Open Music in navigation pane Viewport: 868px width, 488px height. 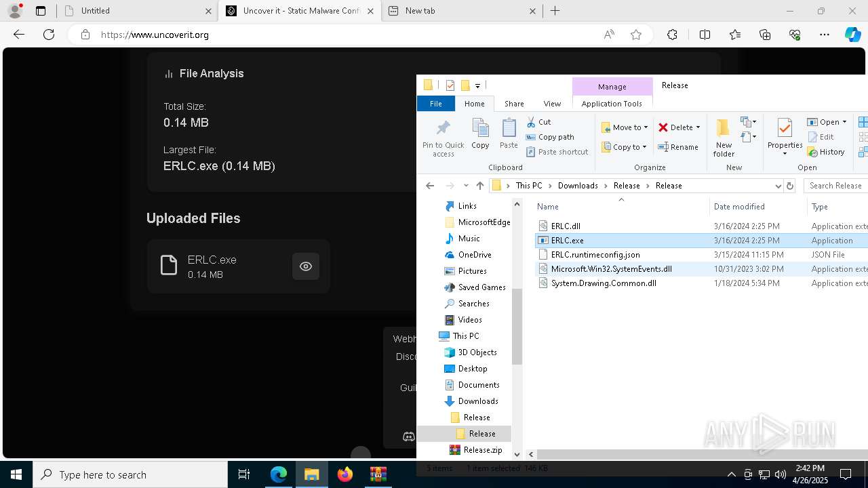(469, 239)
